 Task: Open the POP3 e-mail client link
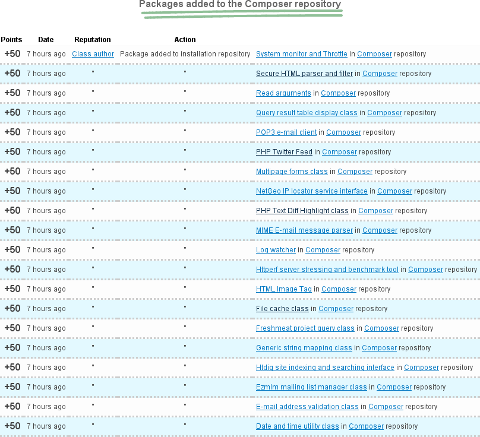[x=286, y=132]
